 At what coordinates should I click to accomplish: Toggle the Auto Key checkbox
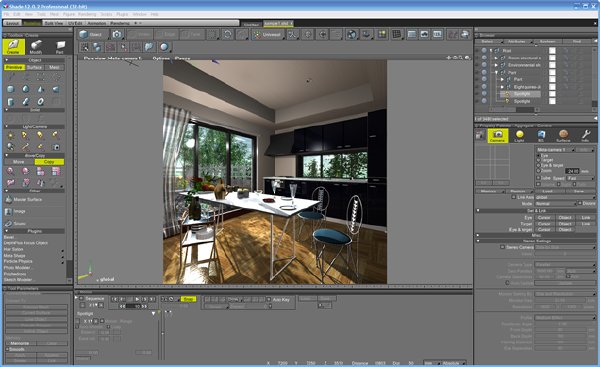click(269, 299)
